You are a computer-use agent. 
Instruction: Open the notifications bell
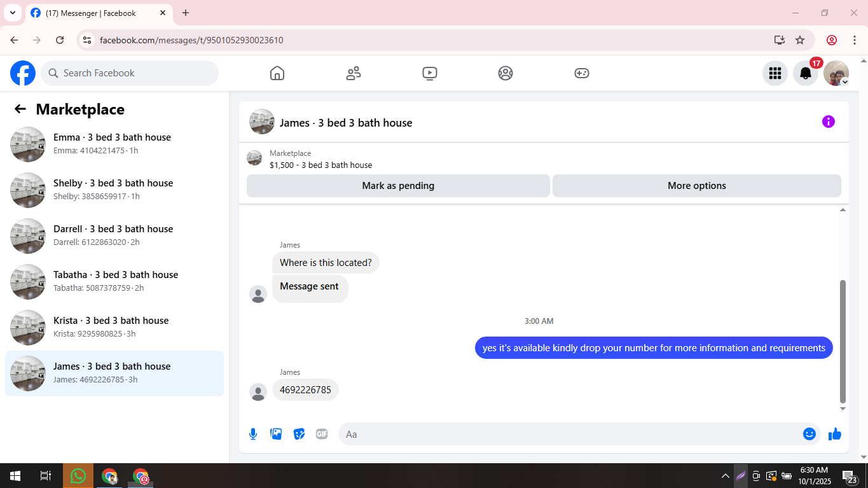click(x=806, y=73)
